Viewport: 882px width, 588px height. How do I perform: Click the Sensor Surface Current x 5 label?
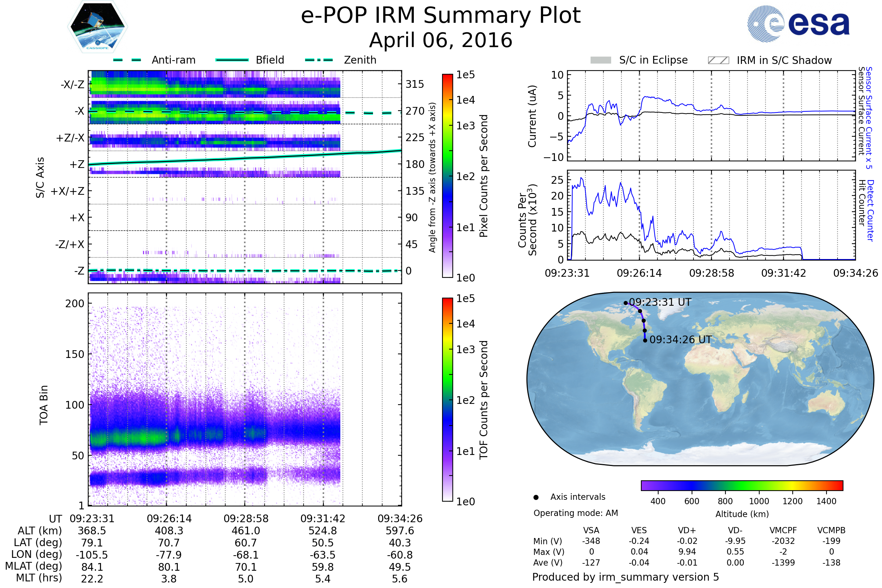coord(868,118)
